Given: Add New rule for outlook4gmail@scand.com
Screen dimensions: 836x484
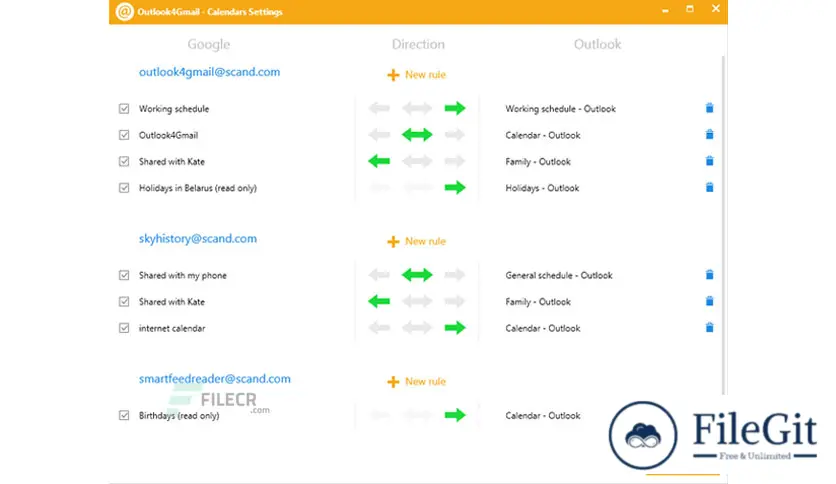Looking at the screenshot, I should click(416, 75).
